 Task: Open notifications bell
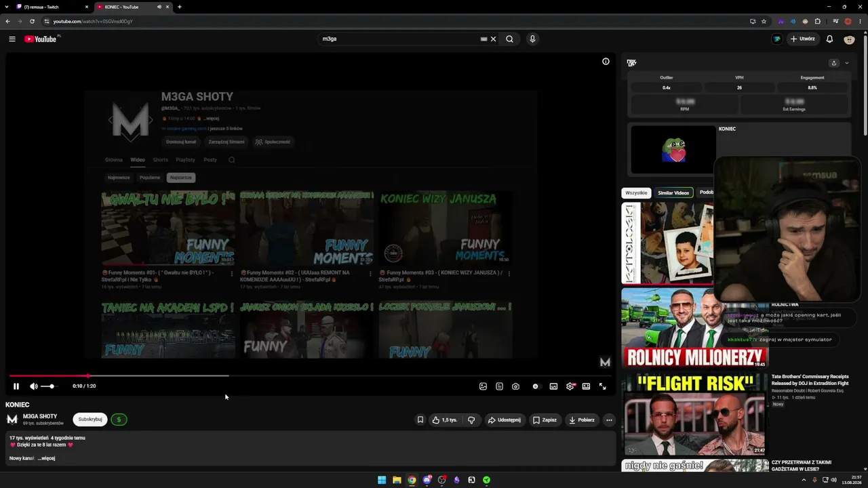click(x=829, y=39)
